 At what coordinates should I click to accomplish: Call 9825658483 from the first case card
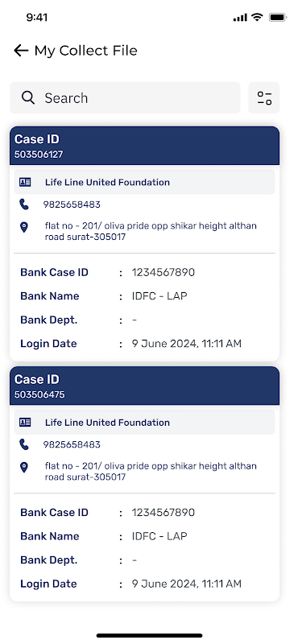point(72,204)
